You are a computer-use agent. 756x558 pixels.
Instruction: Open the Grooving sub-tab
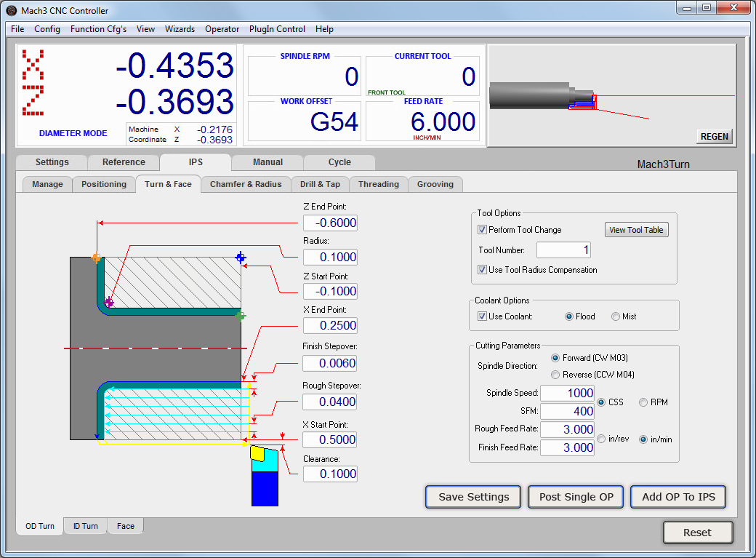click(435, 184)
